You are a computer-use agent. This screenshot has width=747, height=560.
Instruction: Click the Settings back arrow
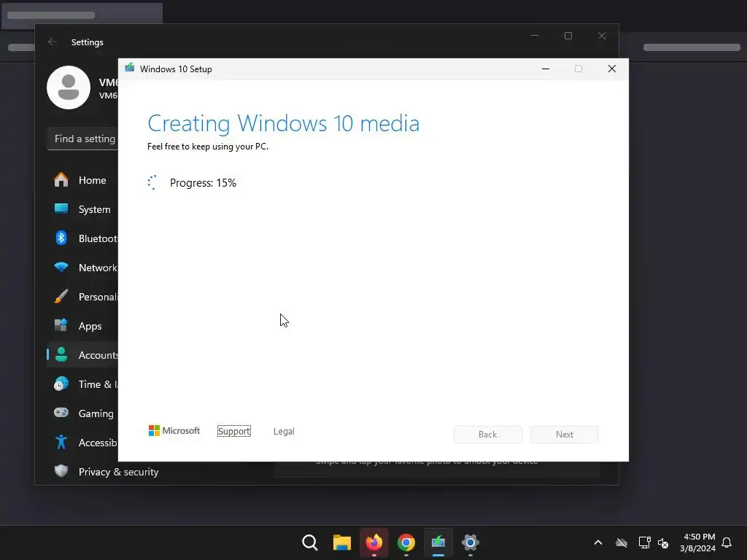(x=53, y=42)
